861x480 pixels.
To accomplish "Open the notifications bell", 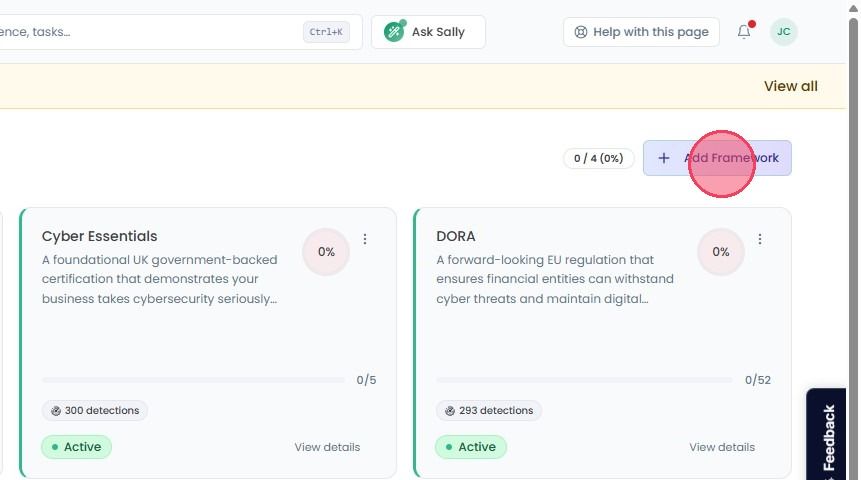I will click(x=743, y=32).
